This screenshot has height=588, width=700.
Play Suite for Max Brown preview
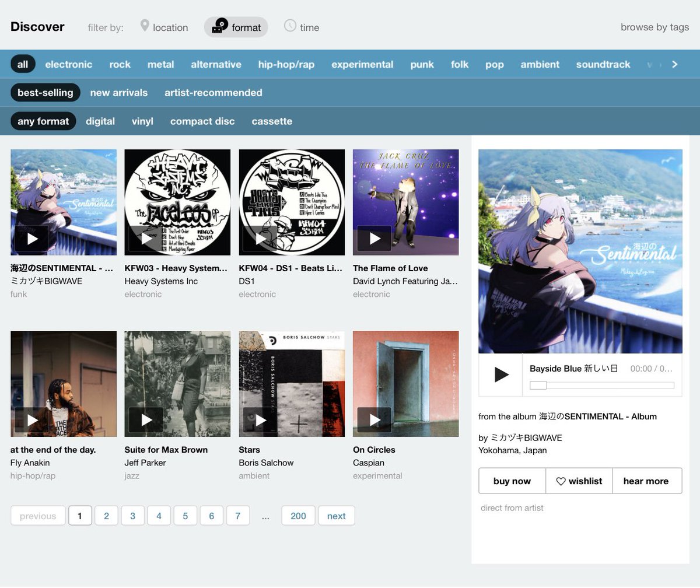[x=146, y=420]
